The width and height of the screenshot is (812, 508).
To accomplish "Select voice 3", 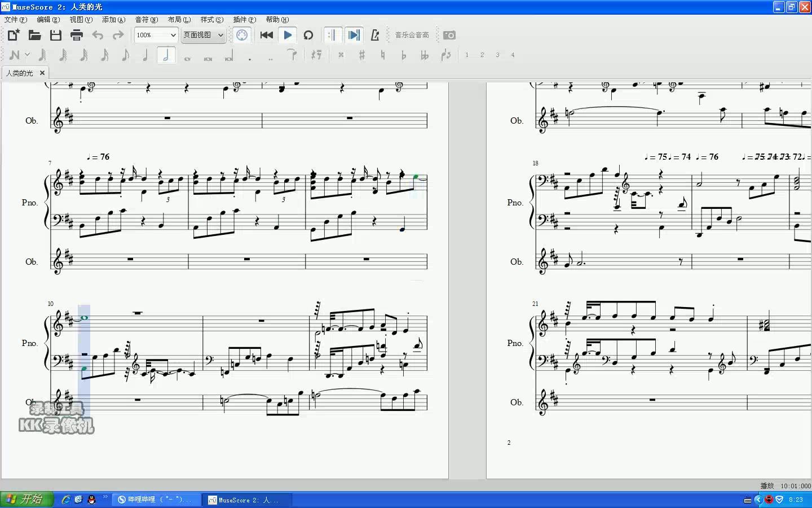I will tap(497, 55).
